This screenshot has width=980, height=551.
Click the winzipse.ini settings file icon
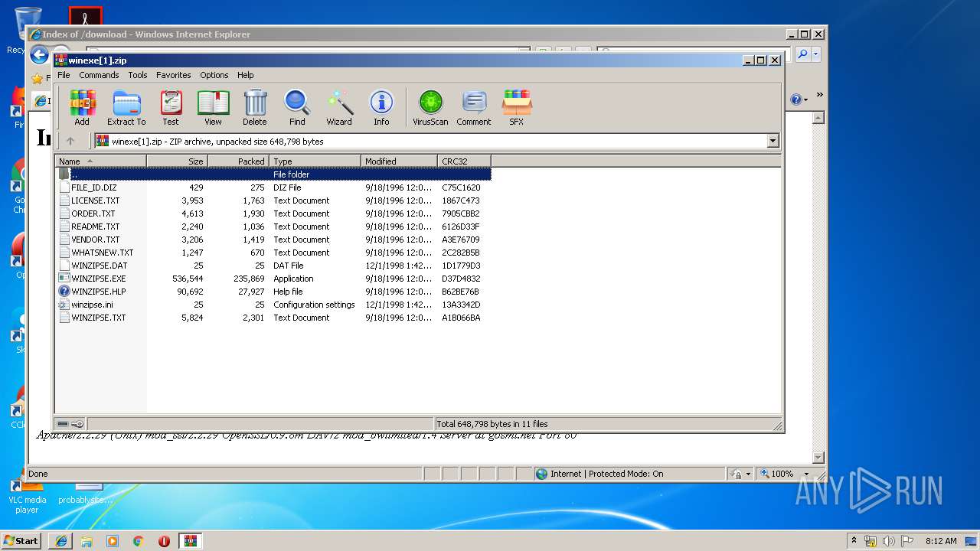[64, 305]
